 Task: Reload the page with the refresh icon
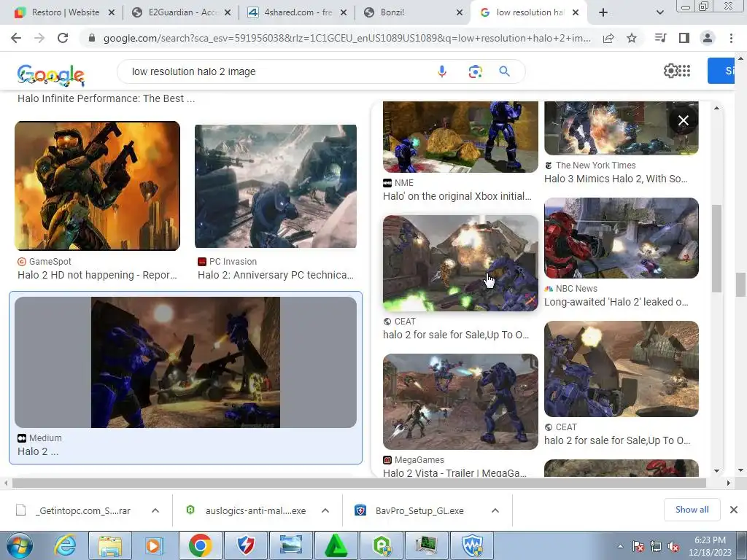(63, 38)
